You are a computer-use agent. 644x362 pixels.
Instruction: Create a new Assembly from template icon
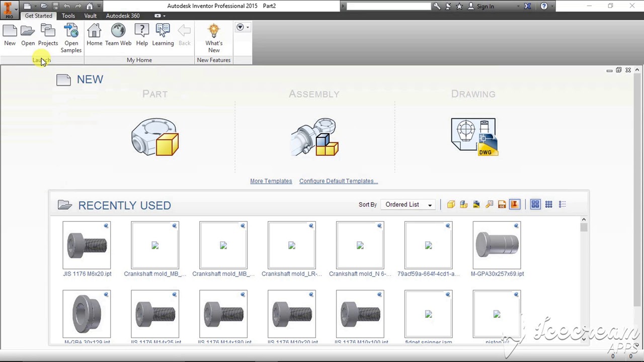pos(314,137)
